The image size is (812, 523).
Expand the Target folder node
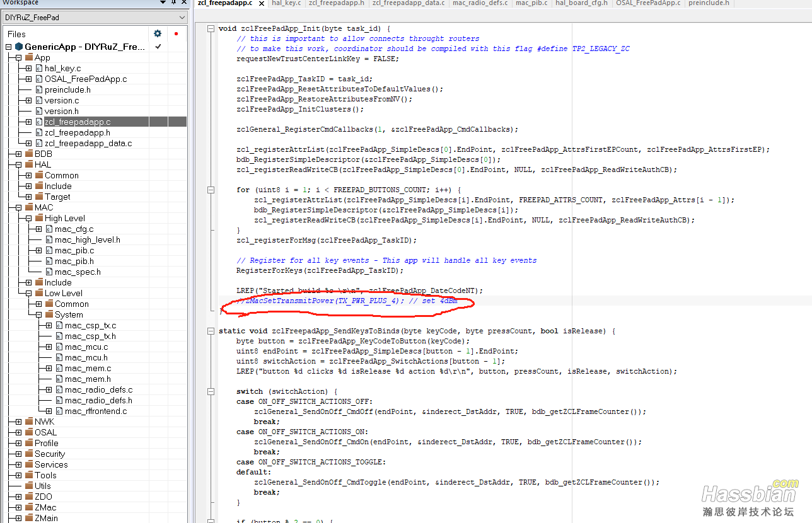(28, 197)
